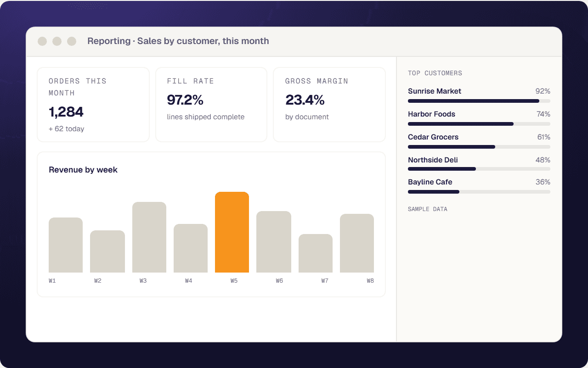Click the 92% value for Sunrise Market
This screenshot has height=368, width=588.
[x=543, y=91]
